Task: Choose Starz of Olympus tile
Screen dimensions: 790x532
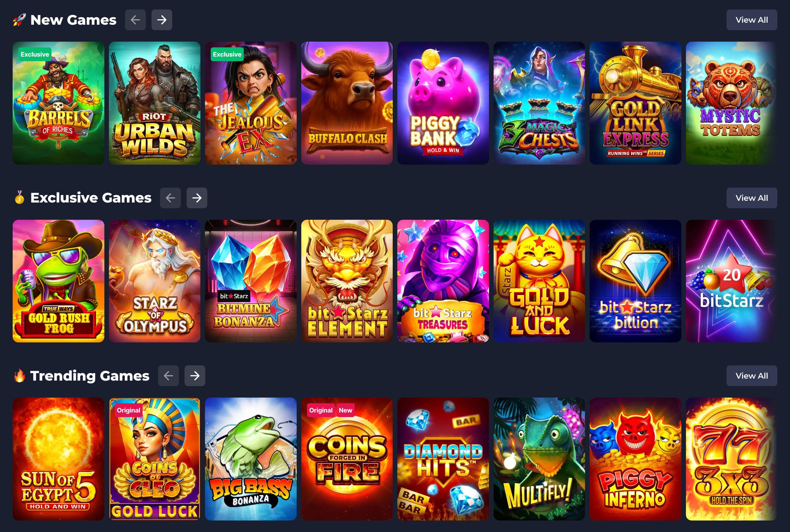Action: (x=154, y=281)
